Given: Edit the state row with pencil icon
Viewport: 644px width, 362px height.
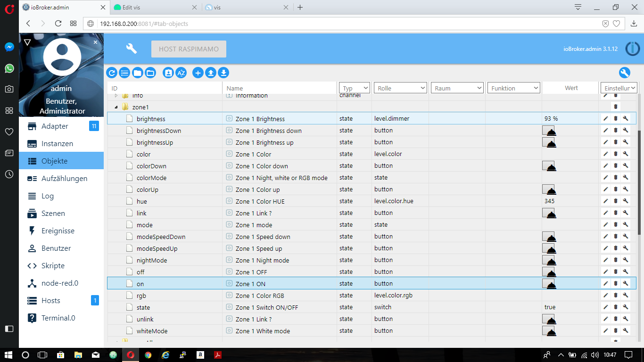Looking at the screenshot, I should pos(606,307).
